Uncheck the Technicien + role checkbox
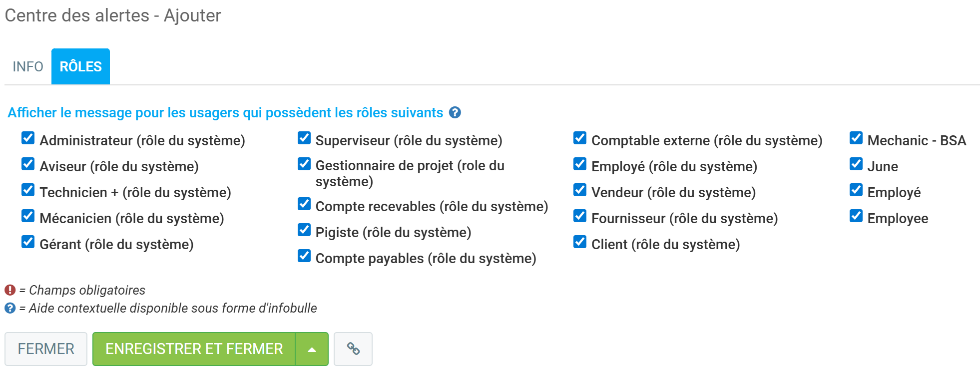The width and height of the screenshot is (980, 368). pyautogui.click(x=28, y=190)
